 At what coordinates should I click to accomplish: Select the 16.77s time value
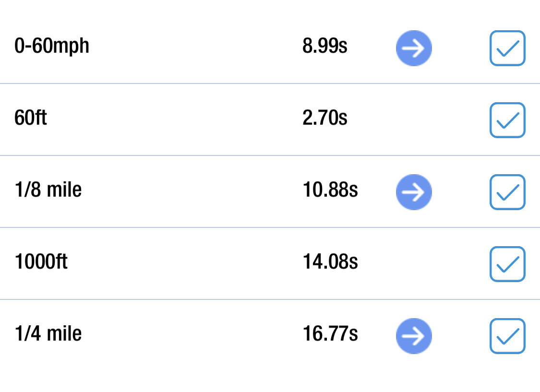pyautogui.click(x=330, y=333)
